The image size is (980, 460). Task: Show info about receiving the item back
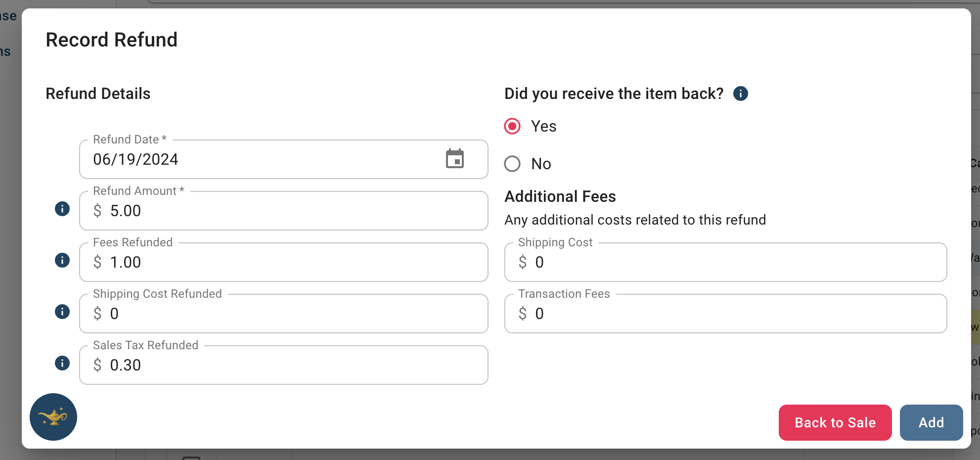[741, 93]
